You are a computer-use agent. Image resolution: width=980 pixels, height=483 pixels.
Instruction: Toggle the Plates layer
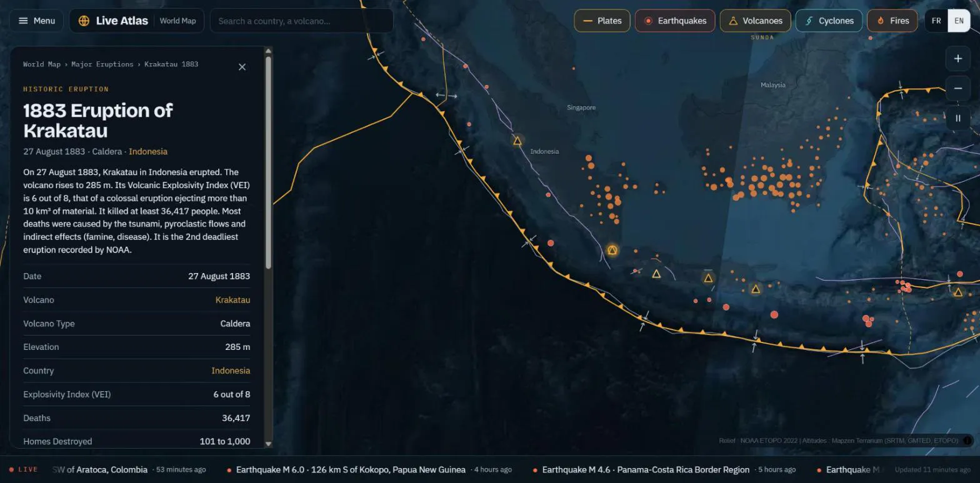pos(602,21)
